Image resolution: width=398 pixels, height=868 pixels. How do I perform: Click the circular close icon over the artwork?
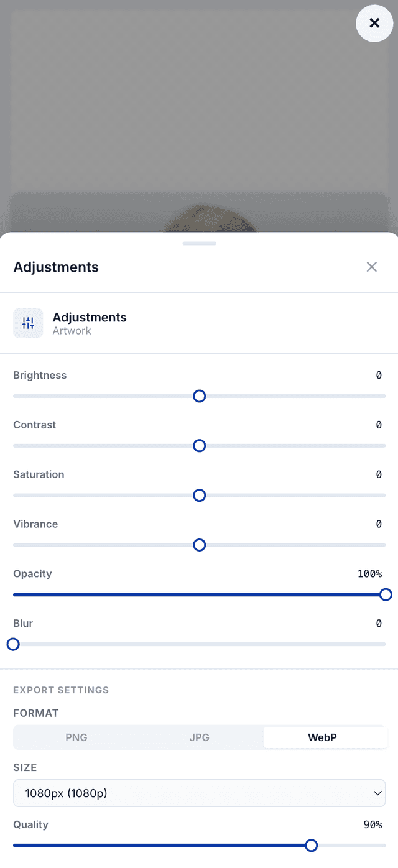click(374, 23)
